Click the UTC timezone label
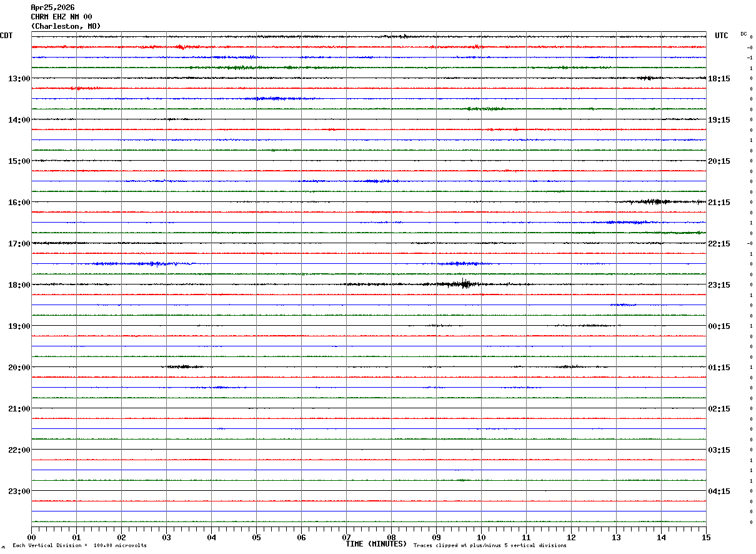The height and width of the screenshot is (554, 756). pyautogui.click(x=722, y=36)
